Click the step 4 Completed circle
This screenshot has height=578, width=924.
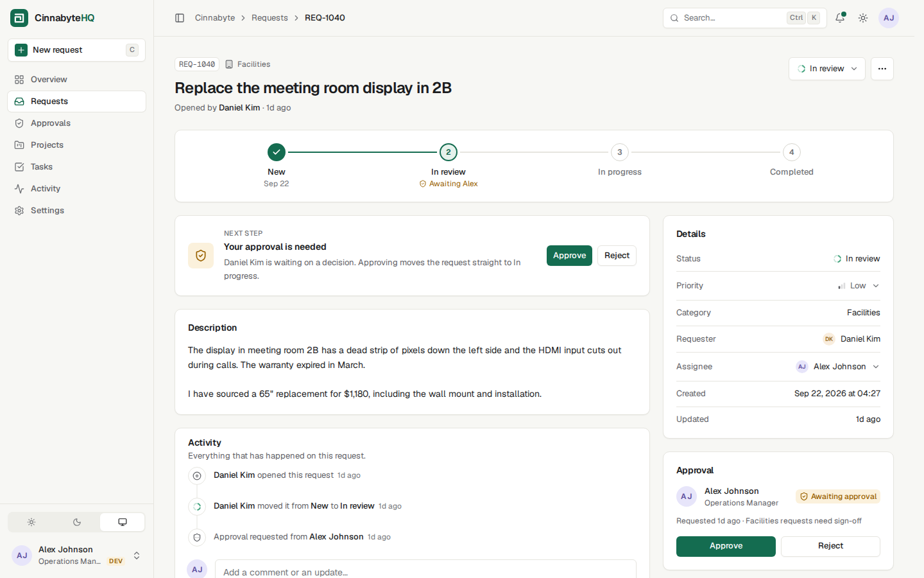tap(791, 152)
